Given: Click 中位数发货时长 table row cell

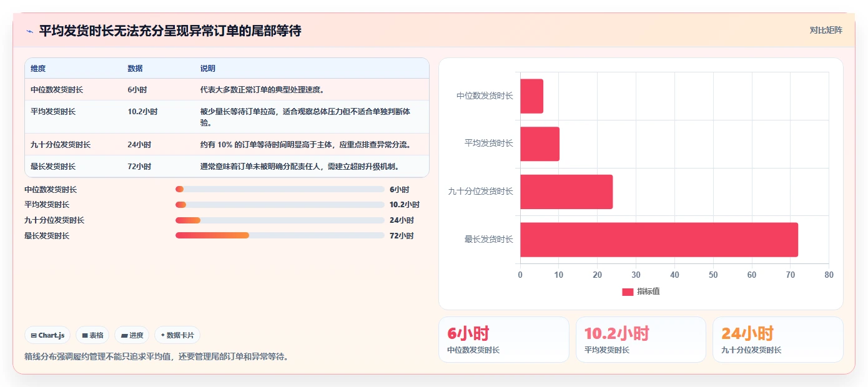Looking at the screenshot, I should [x=57, y=90].
